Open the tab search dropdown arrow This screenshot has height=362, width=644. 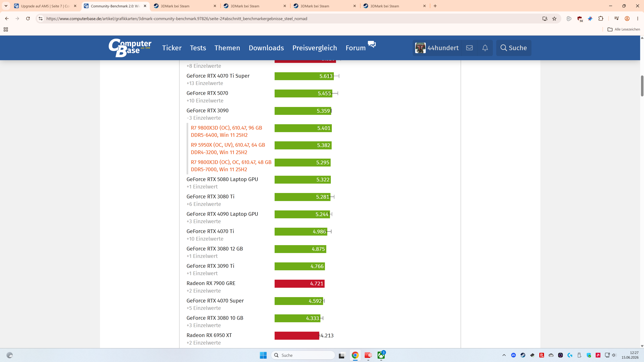[x=6, y=6]
